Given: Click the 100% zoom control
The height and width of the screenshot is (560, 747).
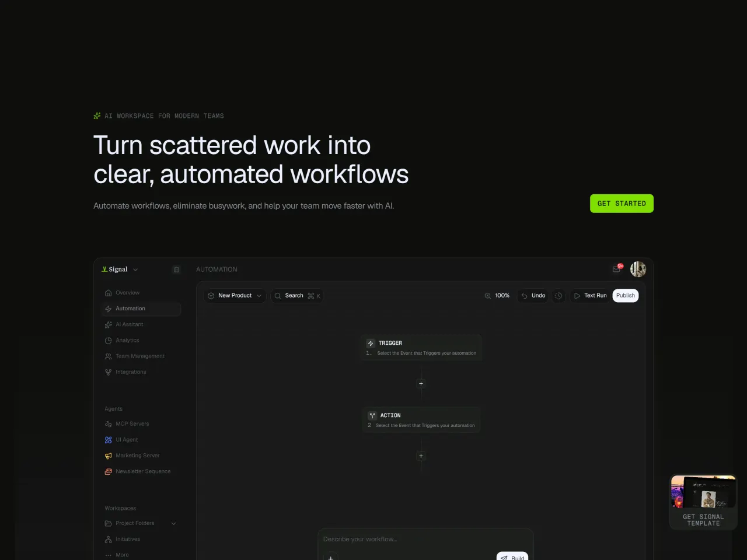Looking at the screenshot, I should [x=497, y=296].
